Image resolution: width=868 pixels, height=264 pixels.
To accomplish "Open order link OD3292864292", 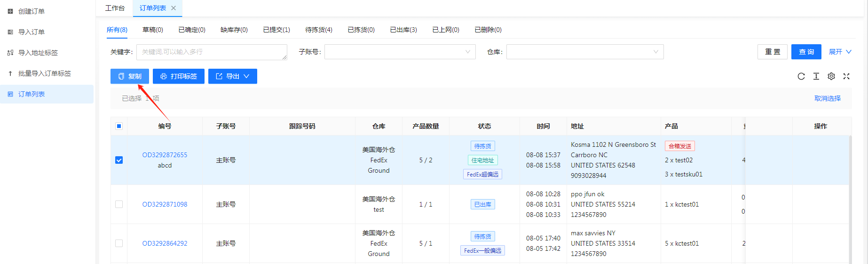I will (x=165, y=243).
